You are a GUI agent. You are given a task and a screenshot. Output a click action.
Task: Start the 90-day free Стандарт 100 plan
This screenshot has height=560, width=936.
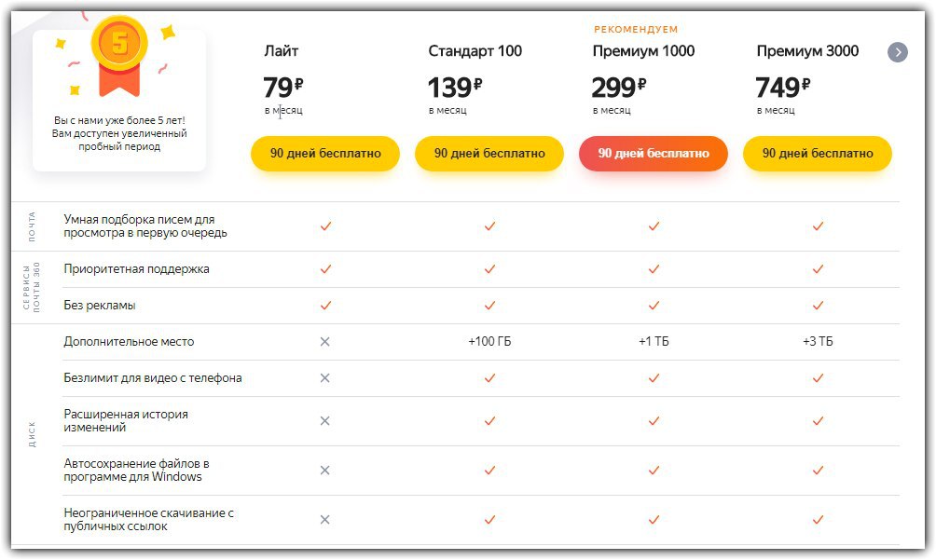tap(489, 153)
